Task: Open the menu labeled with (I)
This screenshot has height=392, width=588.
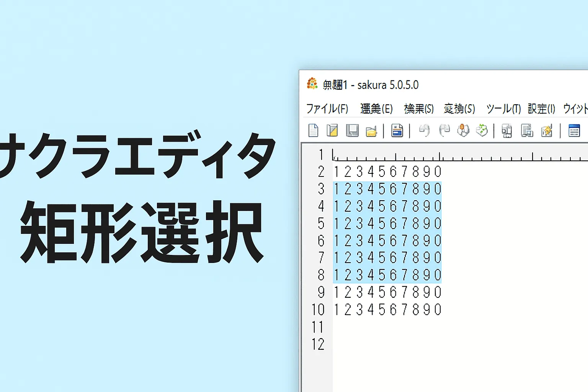Action: pyautogui.click(x=541, y=109)
